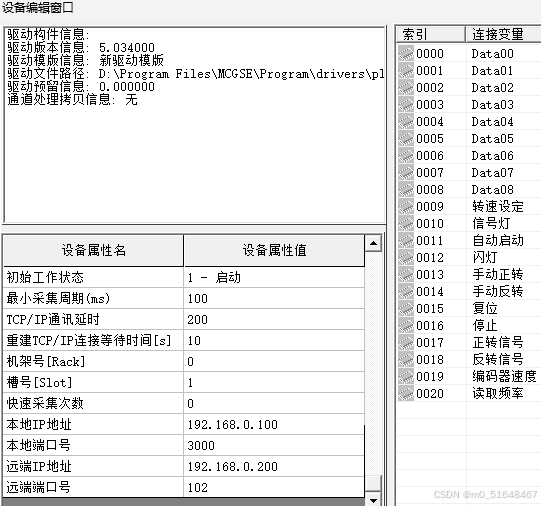Click the channel icon for index 0009
This screenshot has width=541, height=506.
405,207
